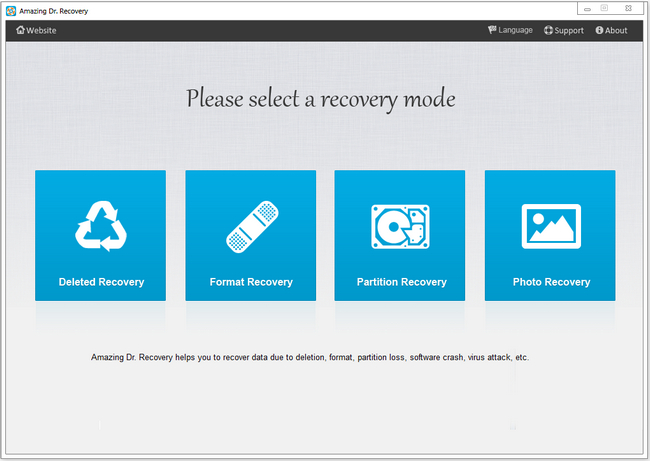This screenshot has height=461, width=650.
Task: Choose the Format Recovery text label
Action: click(251, 282)
